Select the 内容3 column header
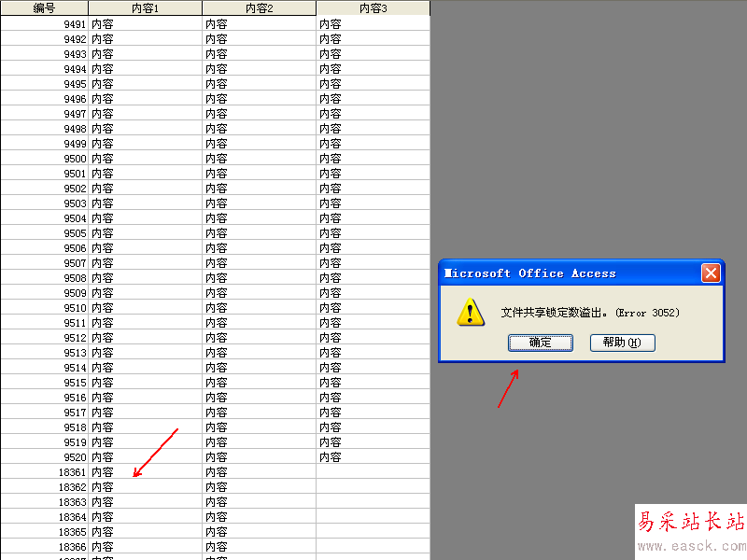 (x=373, y=8)
